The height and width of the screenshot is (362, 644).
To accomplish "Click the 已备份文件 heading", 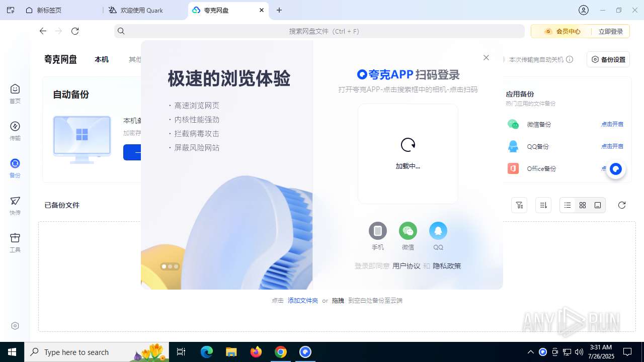I will (62, 205).
